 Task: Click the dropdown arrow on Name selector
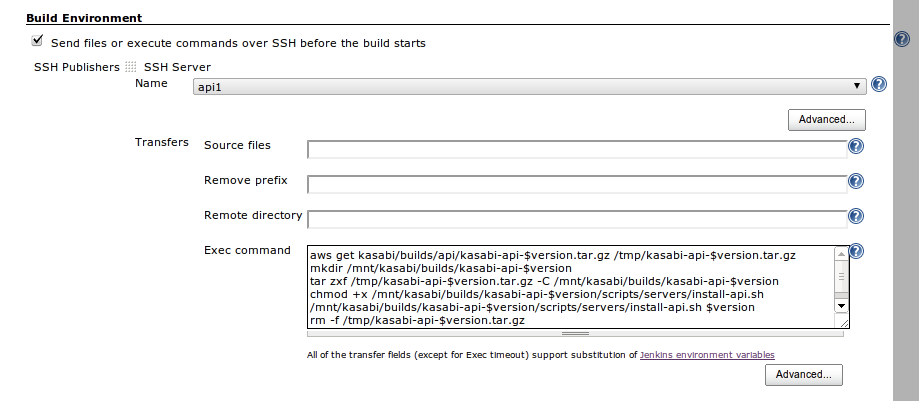(858, 87)
